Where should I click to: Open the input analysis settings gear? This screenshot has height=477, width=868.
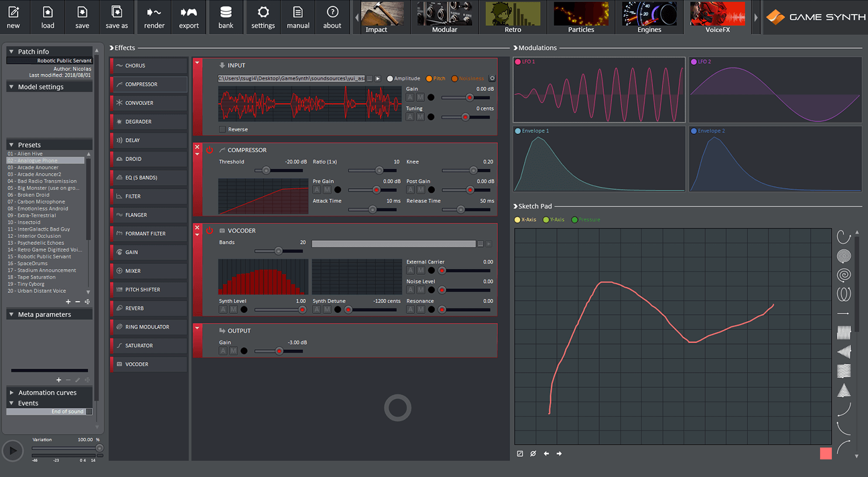coord(492,79)
